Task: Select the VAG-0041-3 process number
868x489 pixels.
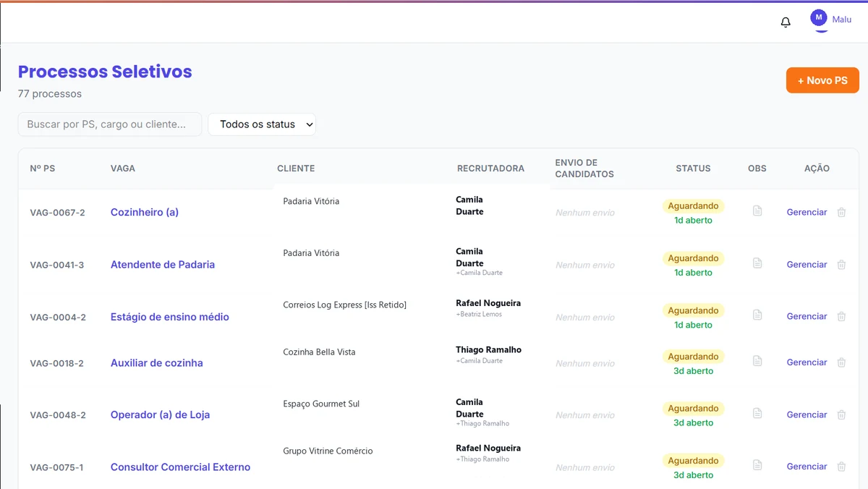Action: click(57, 265)
